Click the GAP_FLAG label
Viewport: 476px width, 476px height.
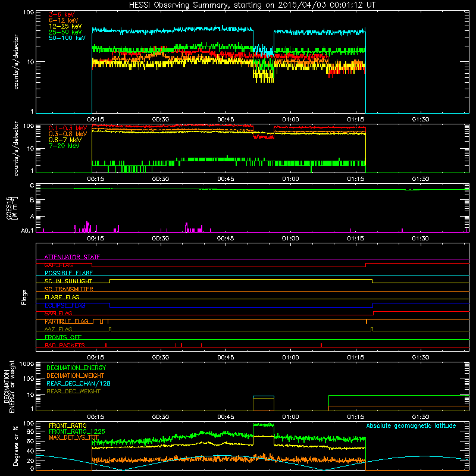58,265
